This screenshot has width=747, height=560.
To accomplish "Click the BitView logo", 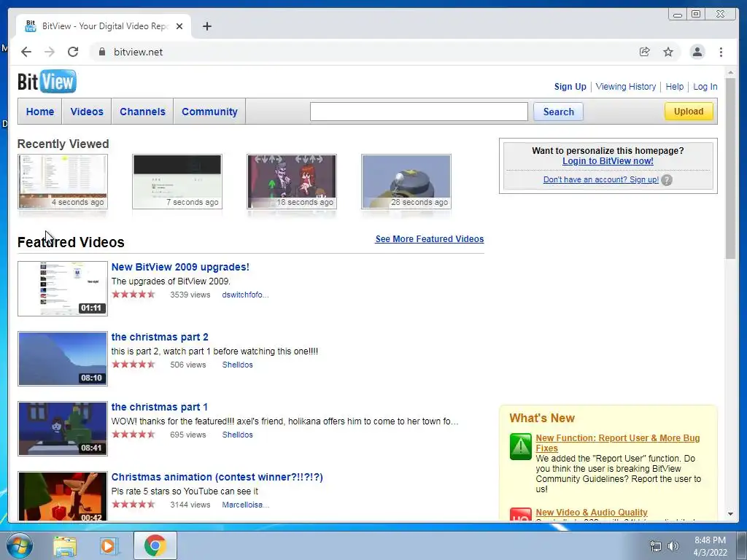I will (x=47, y=82).
